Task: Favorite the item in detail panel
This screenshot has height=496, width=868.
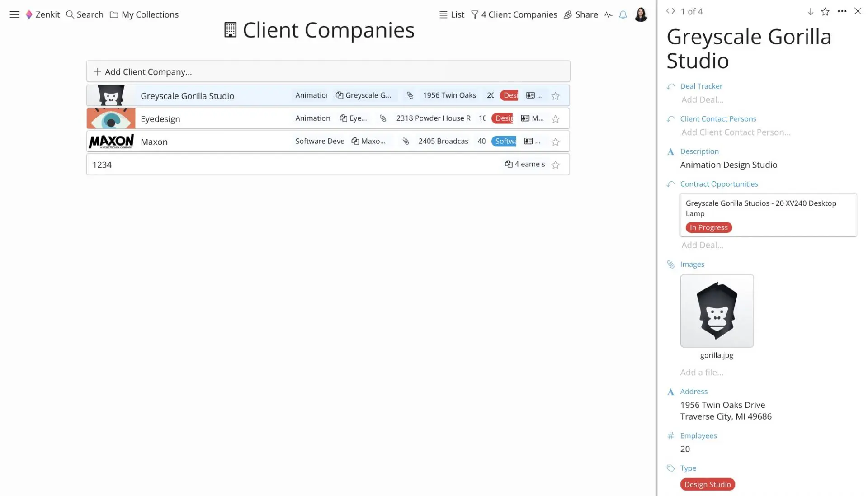Action: pos(825,12)
